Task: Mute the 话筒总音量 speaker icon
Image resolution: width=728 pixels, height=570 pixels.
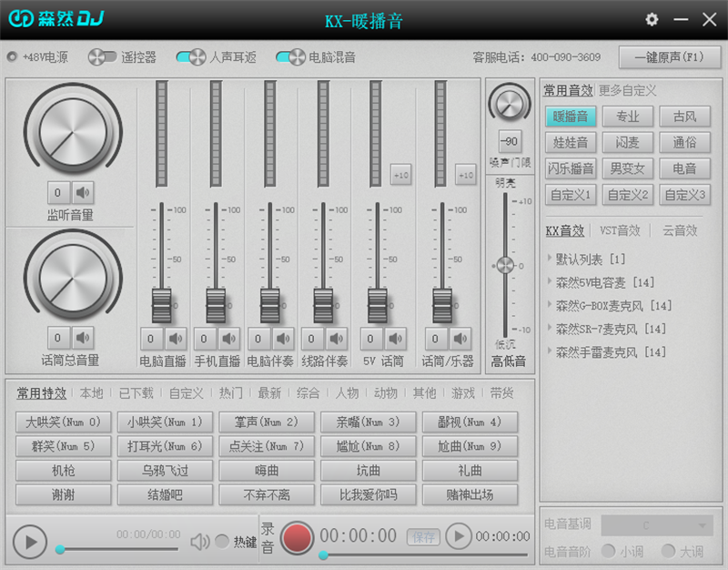Action: click(x=84, y=337)
